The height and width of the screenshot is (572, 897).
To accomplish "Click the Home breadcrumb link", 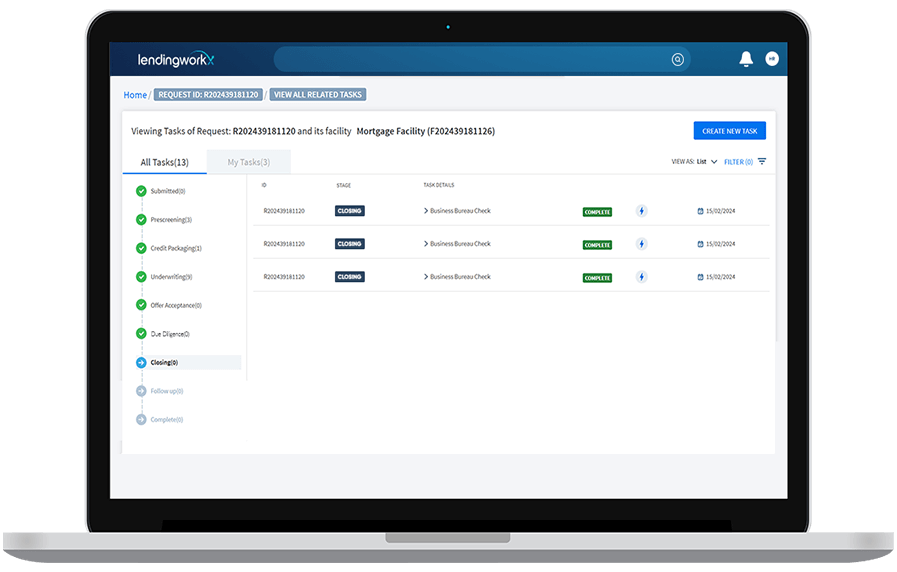I will [x=135, y=95].
